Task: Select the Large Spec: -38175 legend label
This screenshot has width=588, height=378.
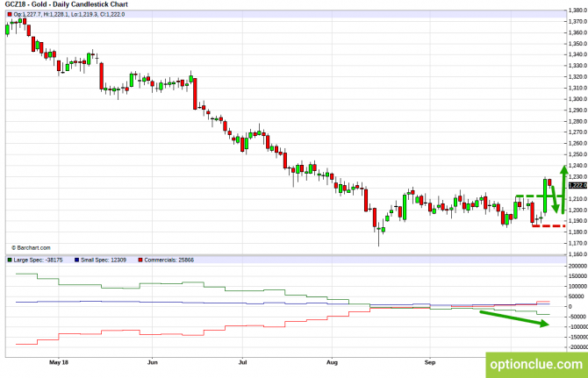Action: pyautogui.click(x=38, y=260)
